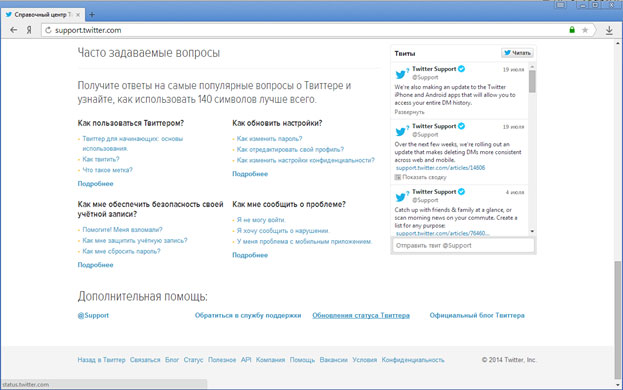Click footer link Полезное
623x390 pixels.
pos(222,360)
